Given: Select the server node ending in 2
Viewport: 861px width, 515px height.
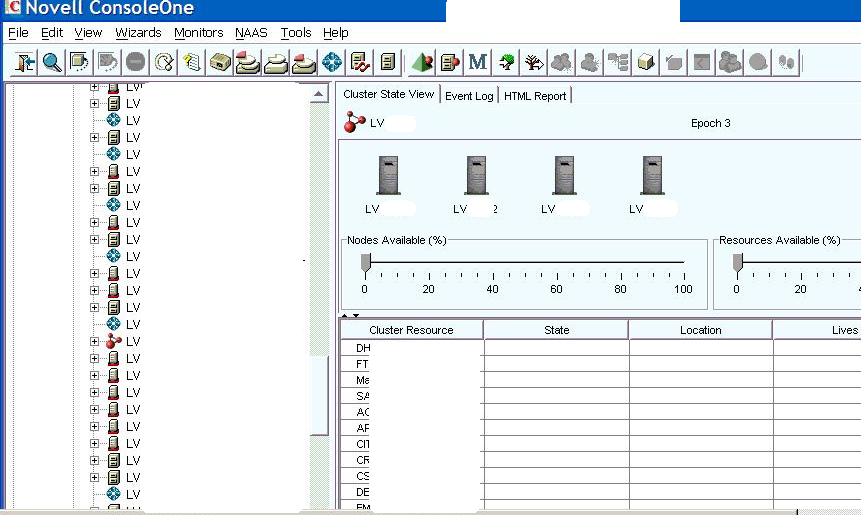Looking at the screenshot, I should click(x=476, y=184).
